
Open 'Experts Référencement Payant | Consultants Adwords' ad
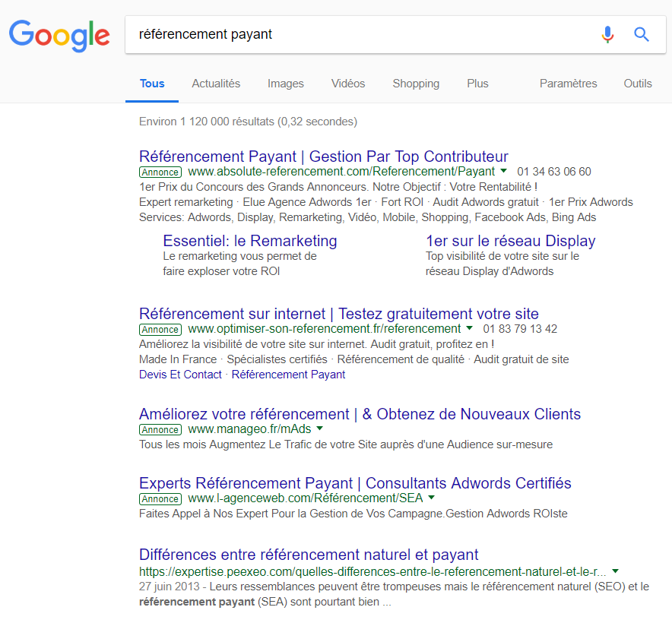click(x=355, y=483)
